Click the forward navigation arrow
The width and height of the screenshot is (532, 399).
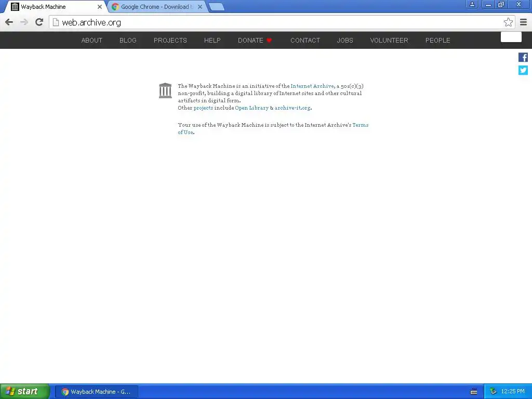24,22
